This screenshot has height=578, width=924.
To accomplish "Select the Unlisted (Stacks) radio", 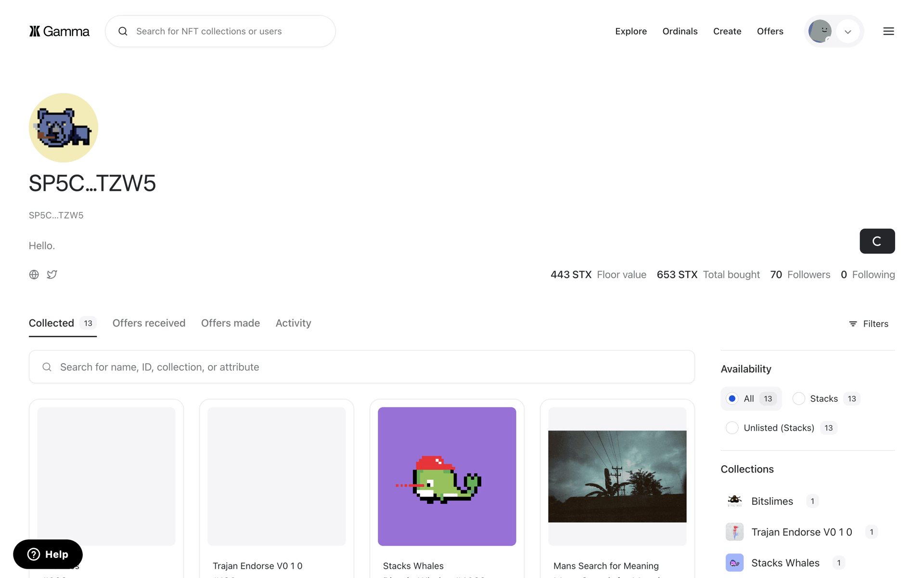I will pyautogui.click(x=732, y=428).
